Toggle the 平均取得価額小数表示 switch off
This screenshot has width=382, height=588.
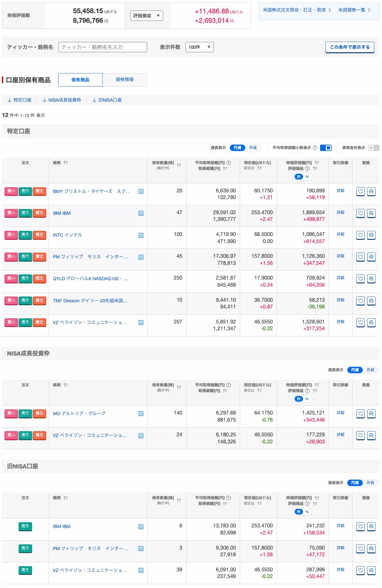click(326, 147)
